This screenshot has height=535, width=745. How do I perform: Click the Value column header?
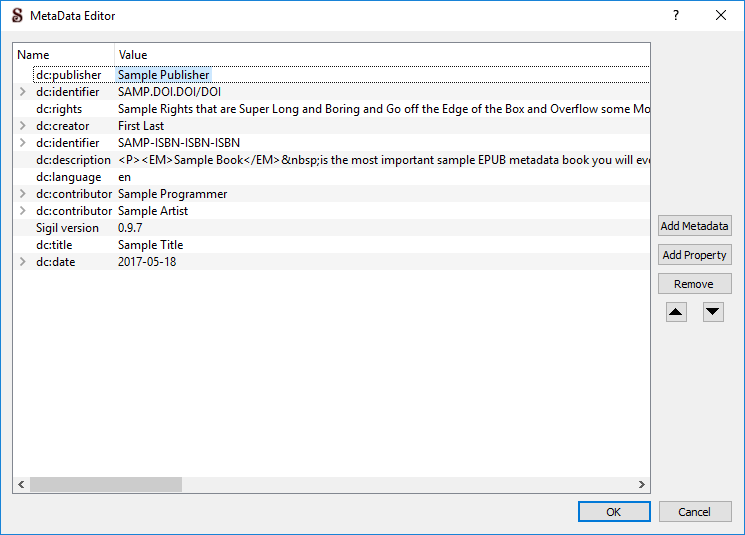point(133,55)
